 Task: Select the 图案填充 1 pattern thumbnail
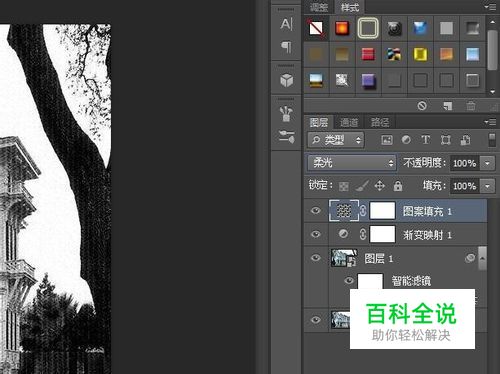tap(344, 211)
